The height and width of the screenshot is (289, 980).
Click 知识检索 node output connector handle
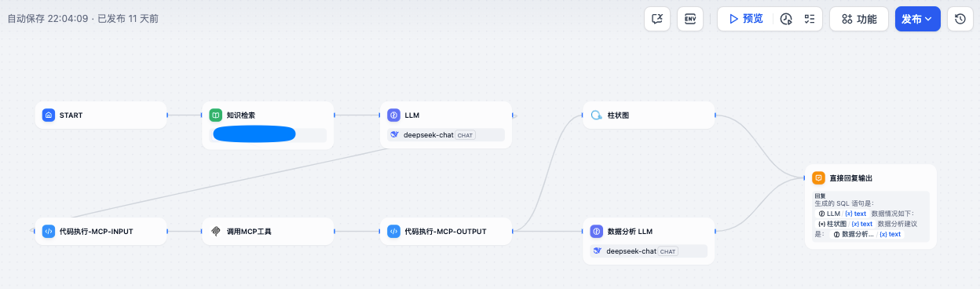[x=335, y=115]
